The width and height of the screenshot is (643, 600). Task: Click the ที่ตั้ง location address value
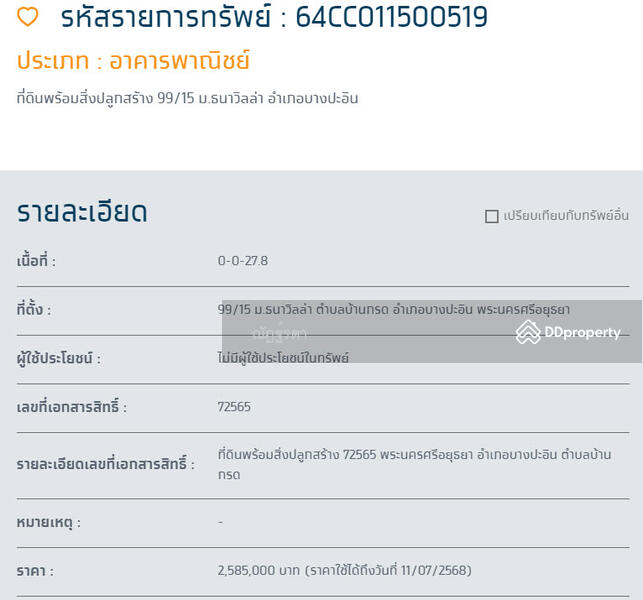coord(393,310)
